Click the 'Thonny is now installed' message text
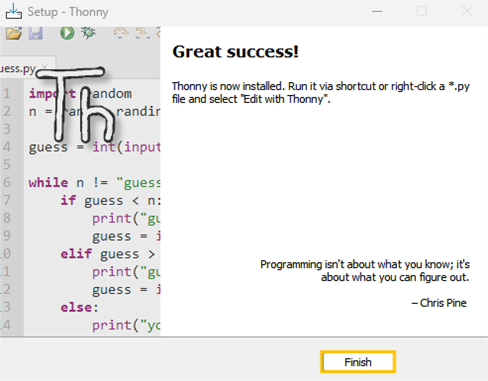 tap(321, 93)
